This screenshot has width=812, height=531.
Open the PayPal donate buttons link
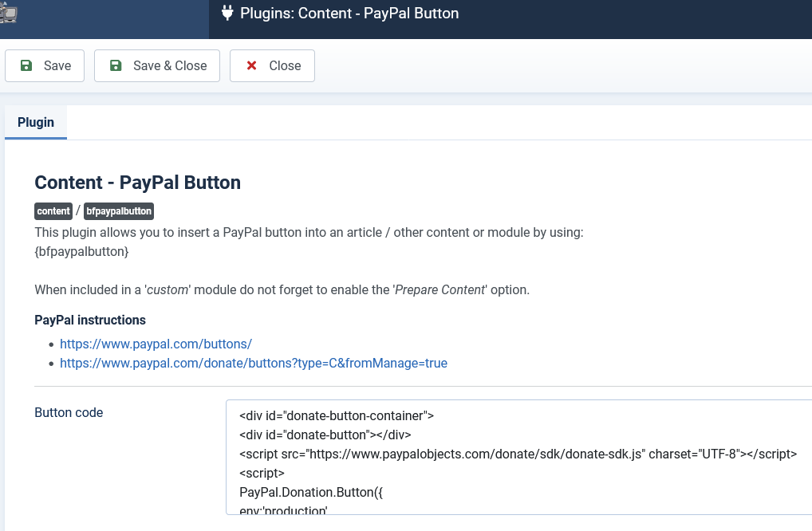[x=254, y=364]
